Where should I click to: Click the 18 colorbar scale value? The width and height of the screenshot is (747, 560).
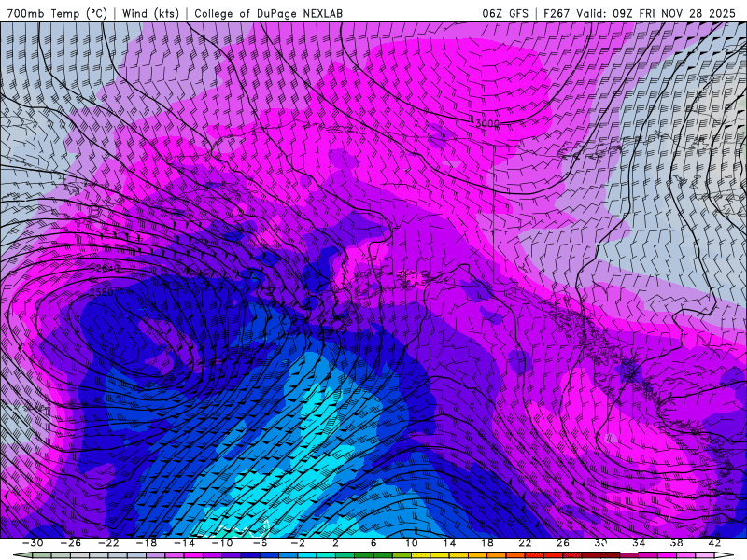pyautogui.click(x=486, y=543)
